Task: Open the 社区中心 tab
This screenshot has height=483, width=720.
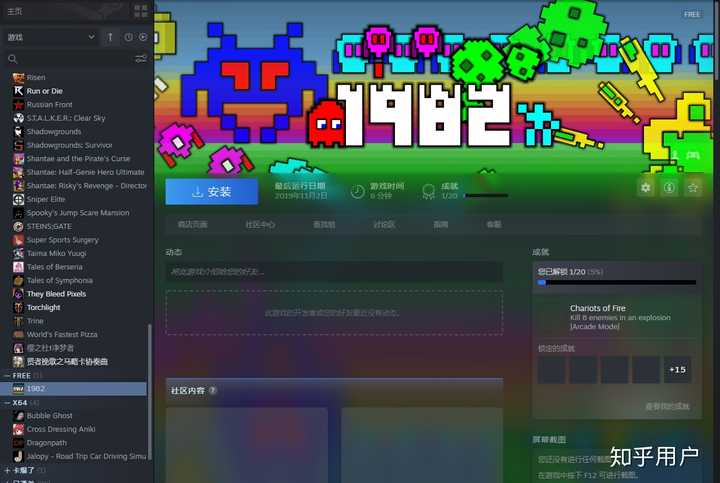Action: (x=260, y=225)
